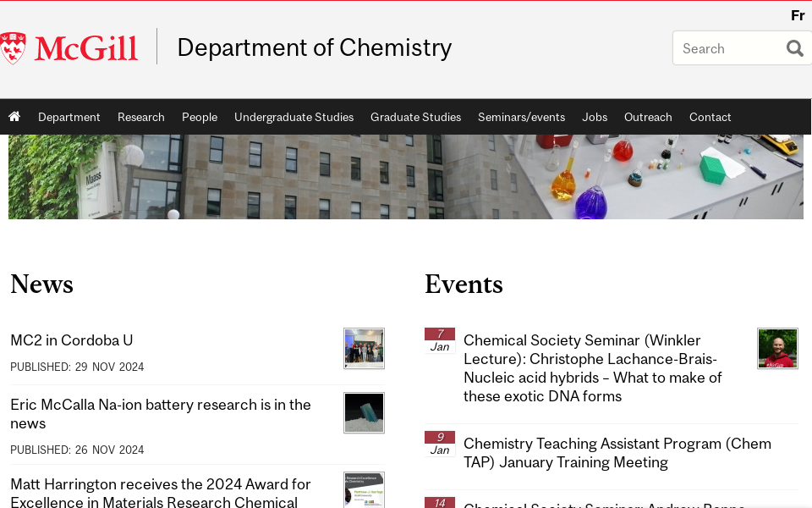This screenshot has width=812, height=508.
Task: Open the Research menu item
Action: 140,117
